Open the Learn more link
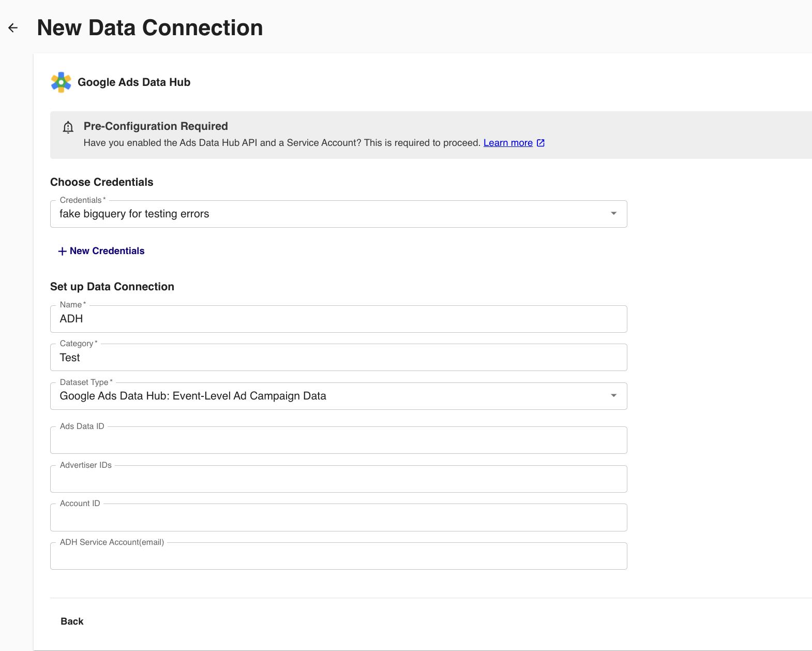The height and width of the screenshot is (651, 812). pos(507,143)
